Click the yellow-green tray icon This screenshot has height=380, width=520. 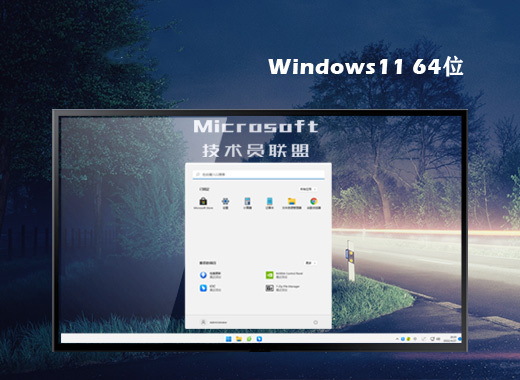pyautogui.click(x=408, y=339)
